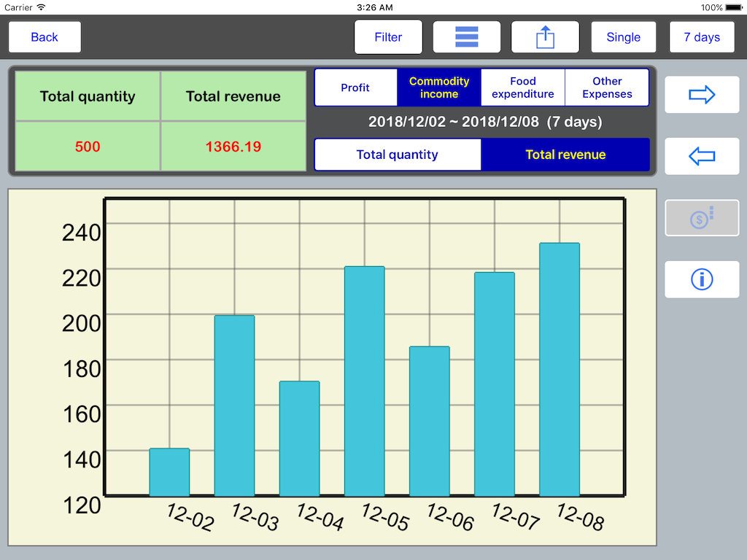Switch to Single view mode
This screenshot has width=747, height=560.
[x=623, y=36]
